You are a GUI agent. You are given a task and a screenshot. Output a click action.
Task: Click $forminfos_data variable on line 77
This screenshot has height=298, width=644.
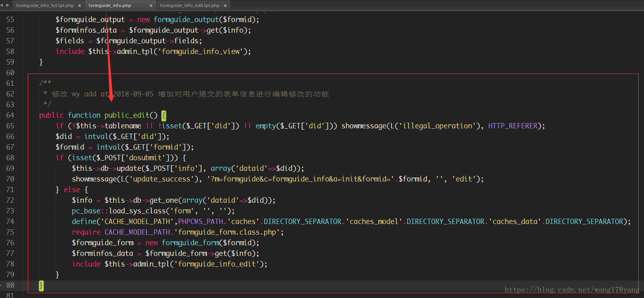pyautogui.click(x=103, y=253)
